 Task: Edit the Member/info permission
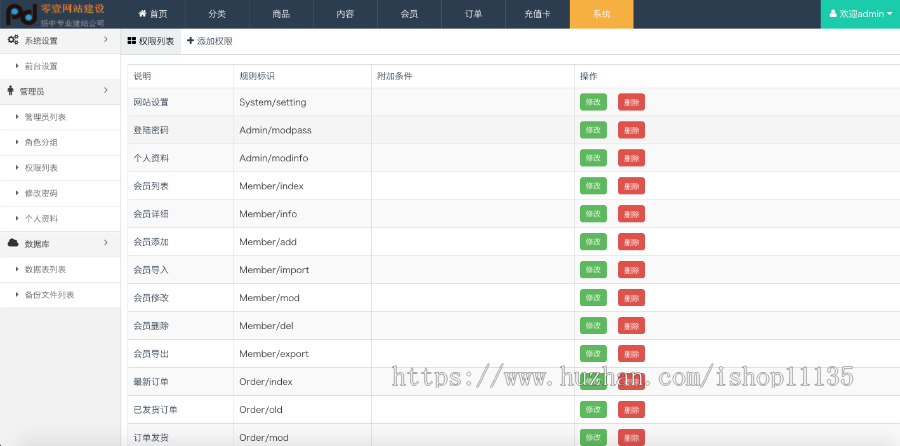pos(593,214)
